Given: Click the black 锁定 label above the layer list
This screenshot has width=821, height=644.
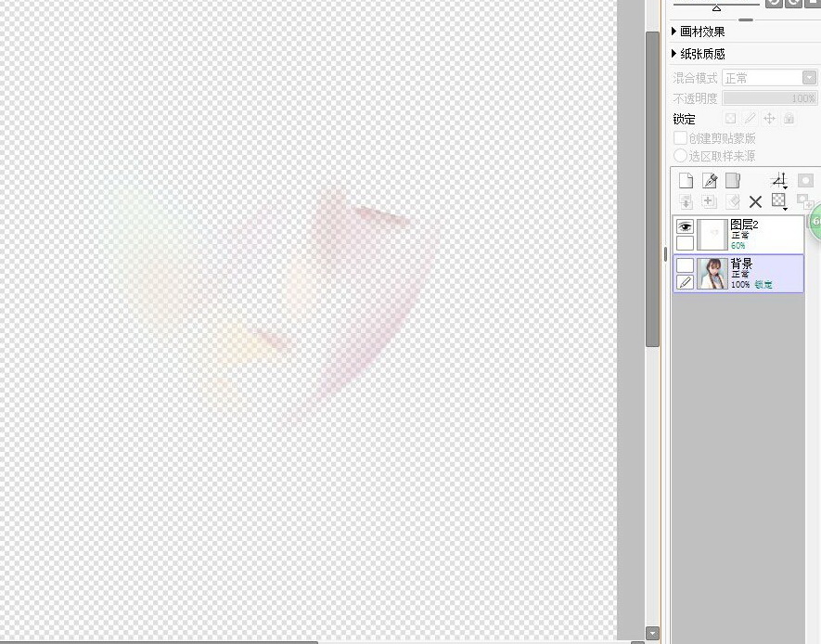Looking at the screenshot, I should tap(684, 119).
